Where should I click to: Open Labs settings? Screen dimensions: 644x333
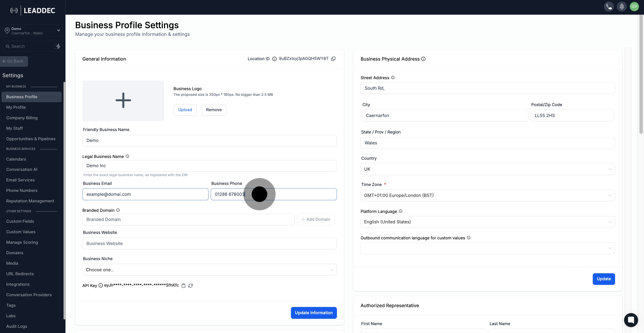click(11, 316)
